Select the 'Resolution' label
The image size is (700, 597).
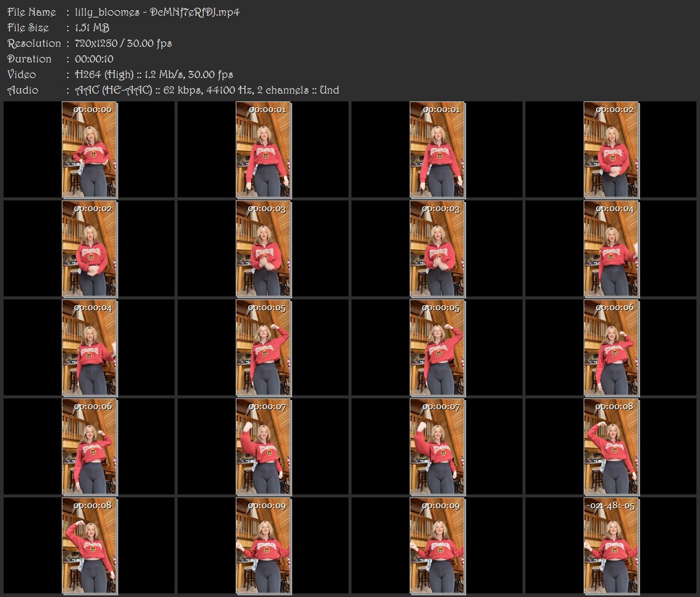coord(34,43)
